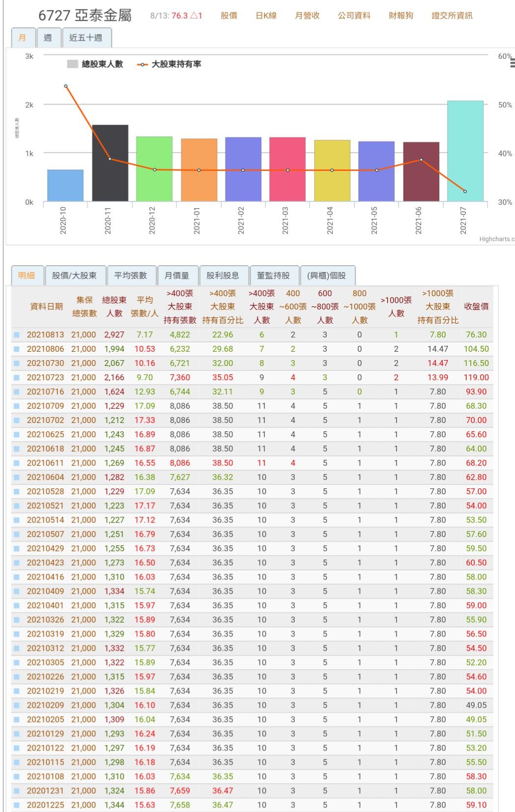Click blue square icon beside row 20210813
Viewport: 515px width, 812px height.
tap(17, 335)
